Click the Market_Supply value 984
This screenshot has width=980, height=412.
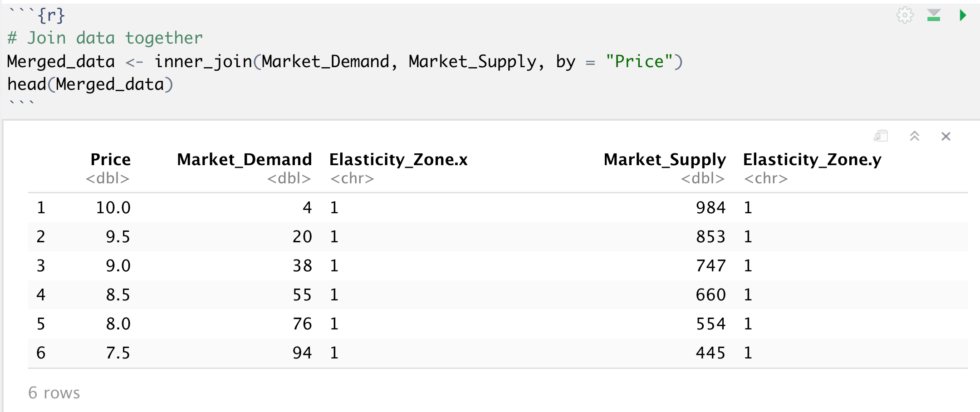click(x=710, y=208)
